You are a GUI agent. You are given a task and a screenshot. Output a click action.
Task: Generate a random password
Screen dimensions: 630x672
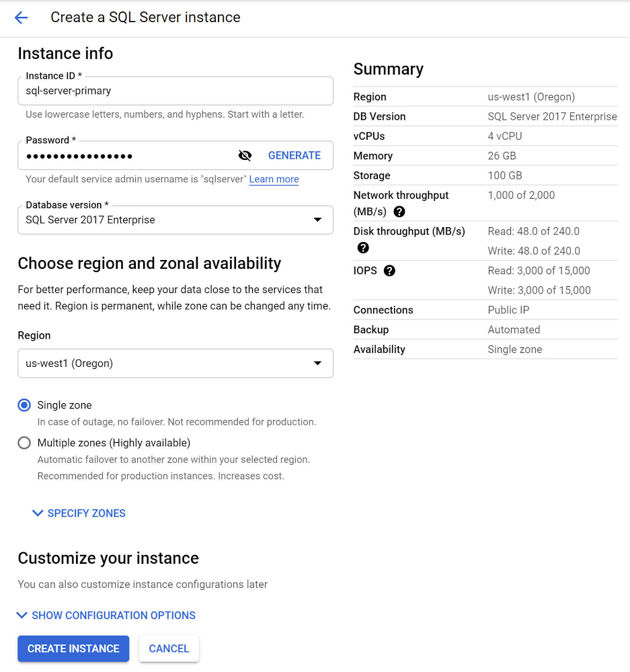[294, 156]
